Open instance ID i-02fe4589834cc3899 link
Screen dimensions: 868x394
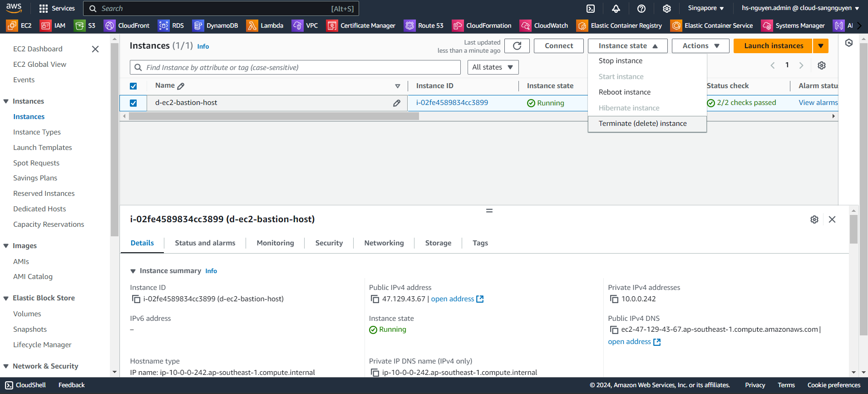(x=452, y=103)
